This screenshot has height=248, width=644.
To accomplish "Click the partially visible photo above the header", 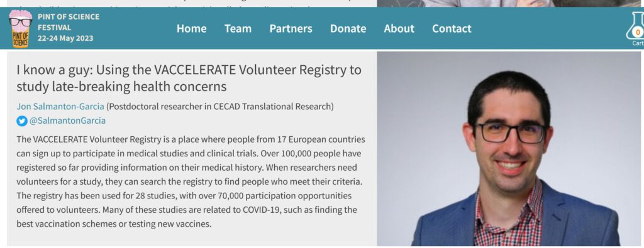I will (x=510, y=3).
